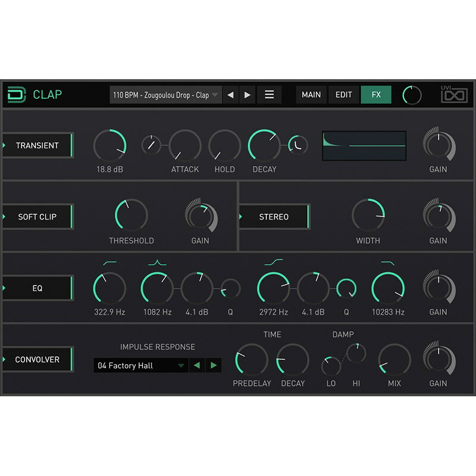The image size is (476, 476).
Task: Click the transient envelope waveform display
Action: tap(364, 146)
